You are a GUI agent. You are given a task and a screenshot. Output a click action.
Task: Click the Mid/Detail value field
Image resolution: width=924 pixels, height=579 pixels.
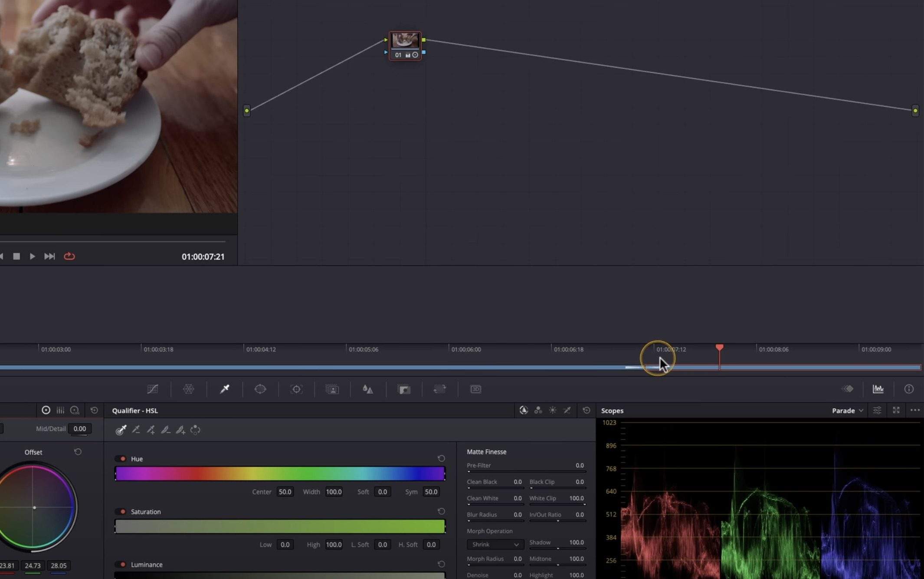tap(80, 428)
